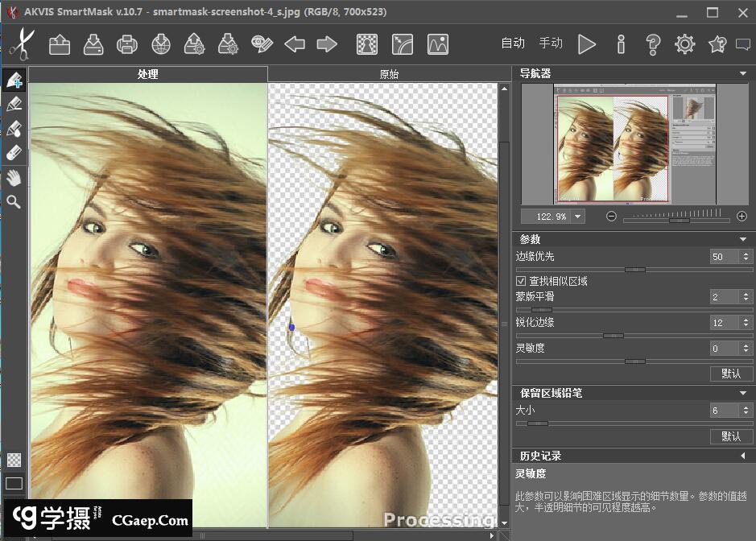
Task: Switch to the 处理 tab
Action: [147, 74]
